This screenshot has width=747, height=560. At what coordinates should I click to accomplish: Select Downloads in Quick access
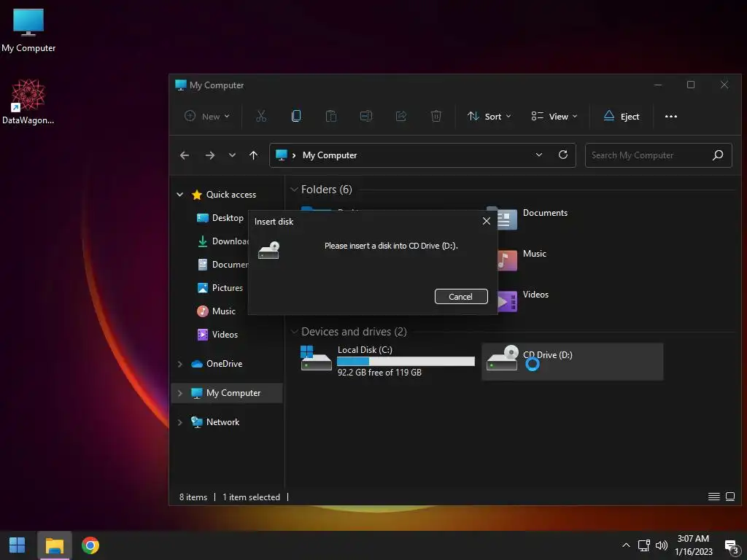(223, 241)
